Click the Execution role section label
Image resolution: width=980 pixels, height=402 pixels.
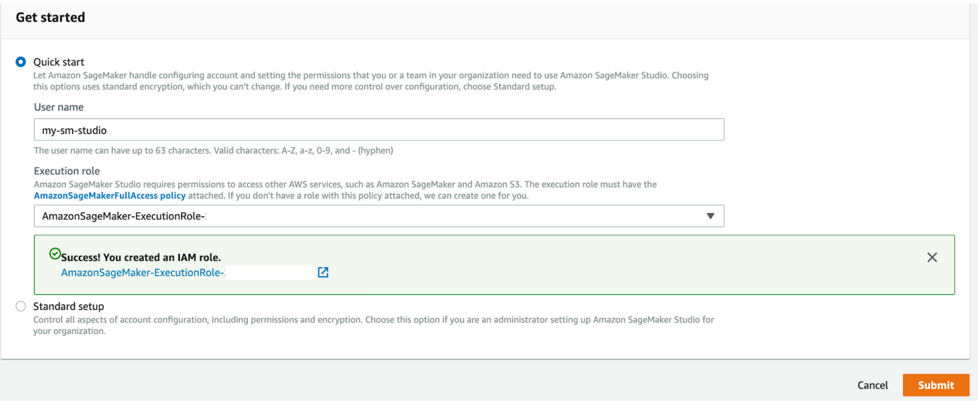tap(67, 171)
